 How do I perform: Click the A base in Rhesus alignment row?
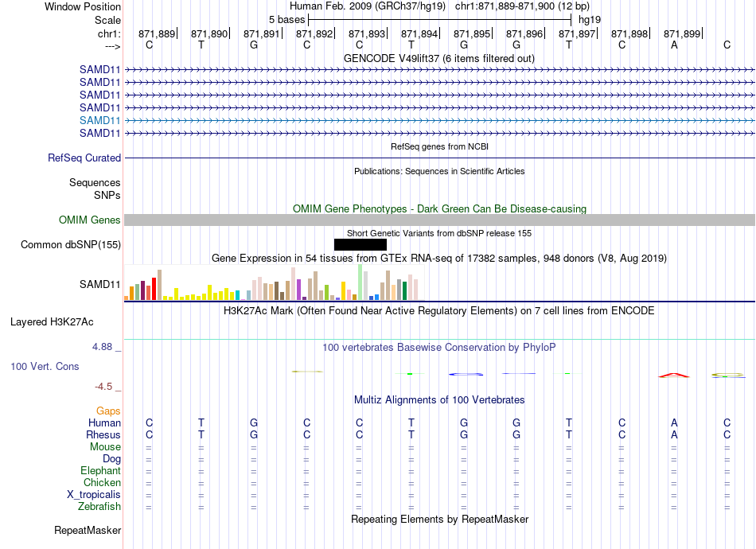click(x=674, y=434)
